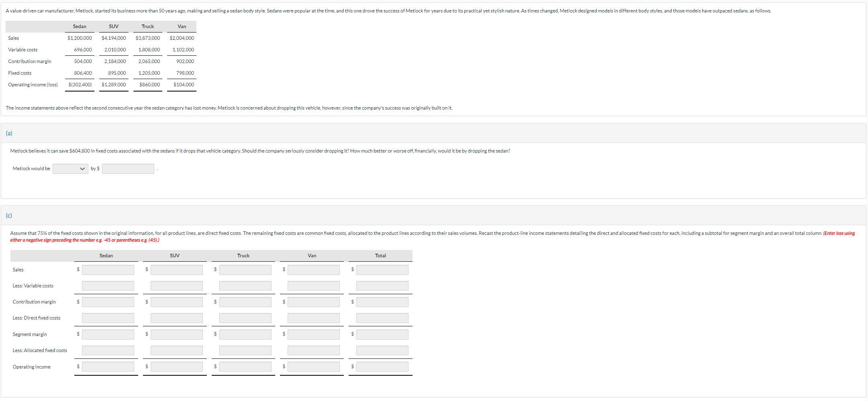Focus the Total Contribution margin field
Screen dimensions: 868x401
tap(382, 302)
